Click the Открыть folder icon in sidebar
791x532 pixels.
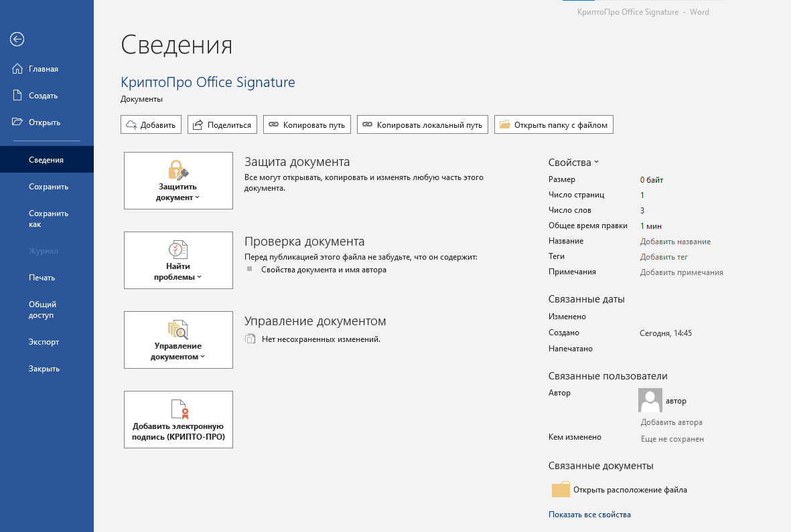[x=17, y=122]
